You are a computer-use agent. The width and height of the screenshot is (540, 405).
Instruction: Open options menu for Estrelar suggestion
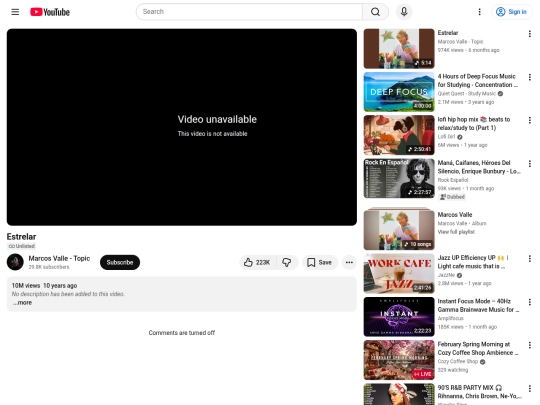(530, 34)
